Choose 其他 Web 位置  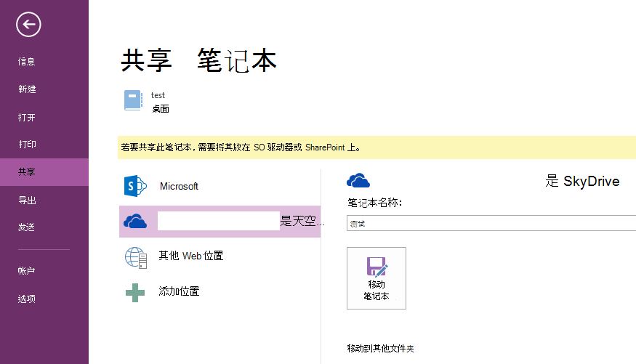(190, 256)
